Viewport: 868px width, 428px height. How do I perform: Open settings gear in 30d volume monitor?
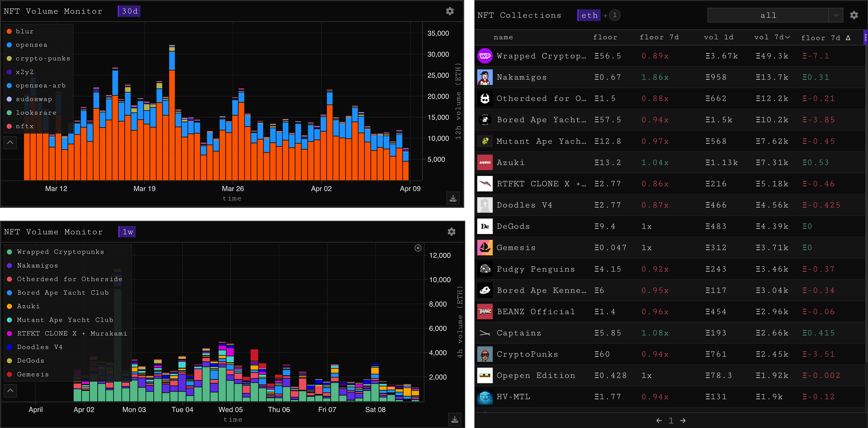click(450, 11)
